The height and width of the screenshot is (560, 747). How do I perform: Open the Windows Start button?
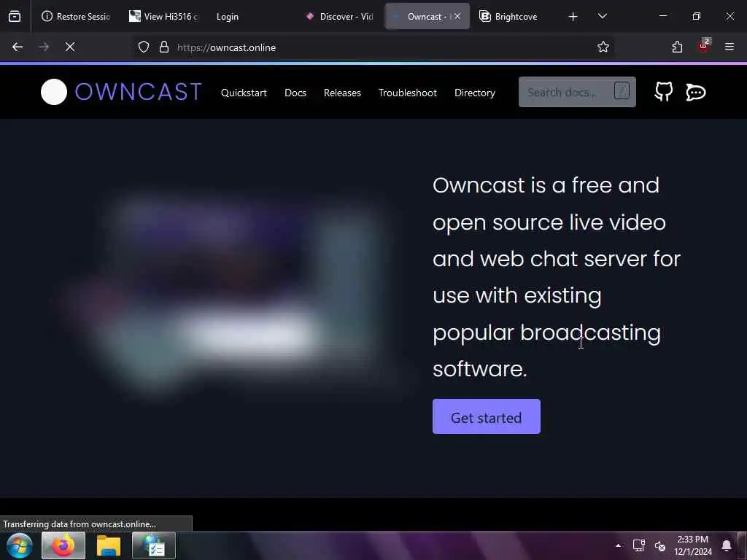click(x=19, y=545)
